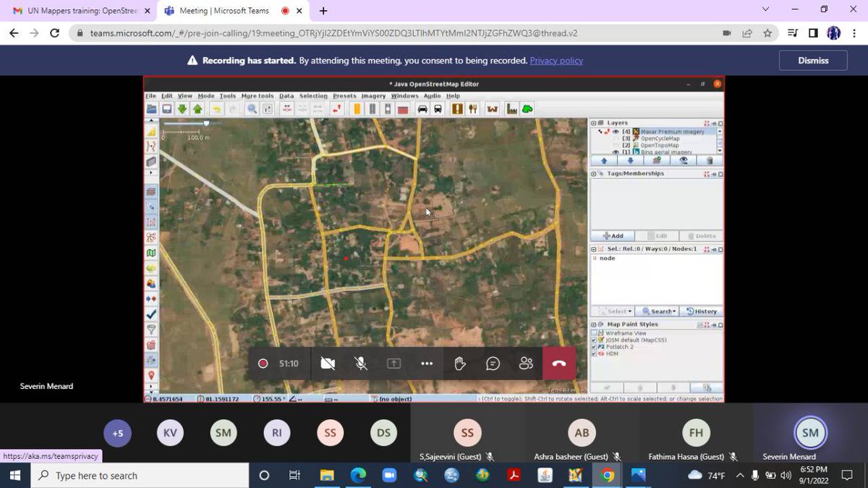Open the filter funnel sidebar icon
The width and height of the screenshot is (868, 488).
coord(151,329)
